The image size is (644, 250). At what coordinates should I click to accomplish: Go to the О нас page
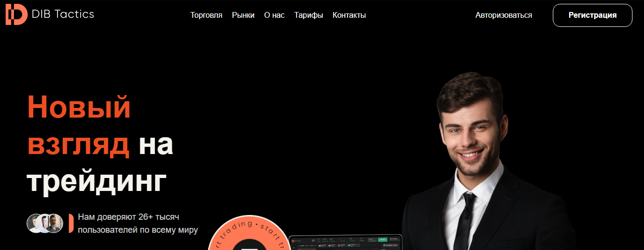click(x=274, y=15)
